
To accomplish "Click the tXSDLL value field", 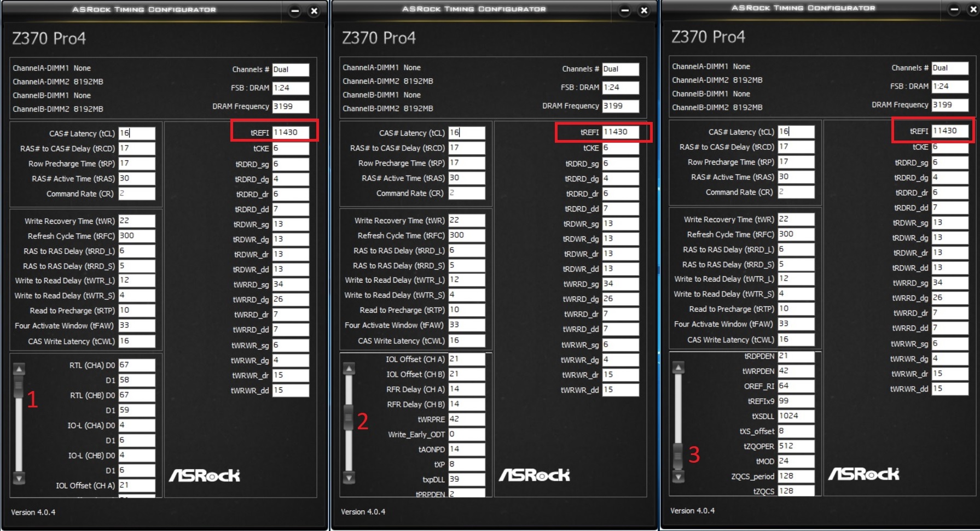I will (x=796, y=416).
